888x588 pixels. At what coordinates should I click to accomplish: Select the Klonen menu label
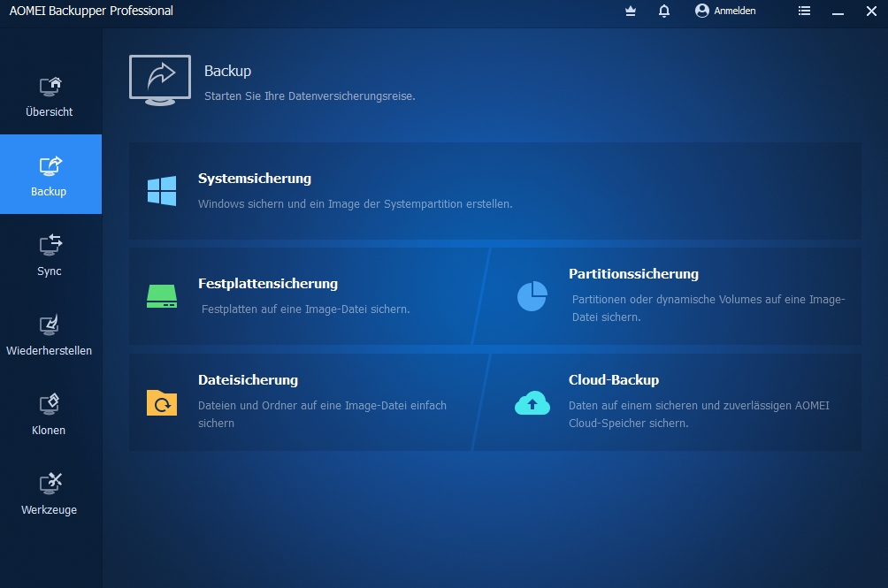tap(49, 430)
